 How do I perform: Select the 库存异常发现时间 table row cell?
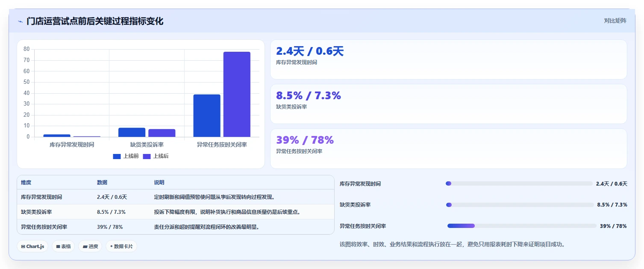41,197
